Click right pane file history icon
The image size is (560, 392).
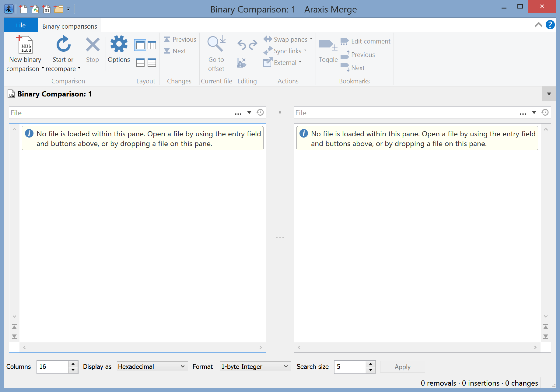pyautogui.click(x=545, y=112)
